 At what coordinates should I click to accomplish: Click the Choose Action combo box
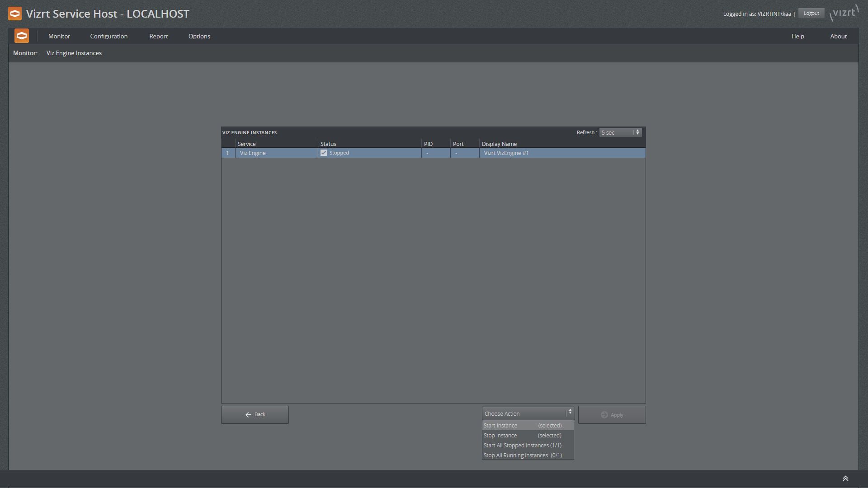(524, 413)
